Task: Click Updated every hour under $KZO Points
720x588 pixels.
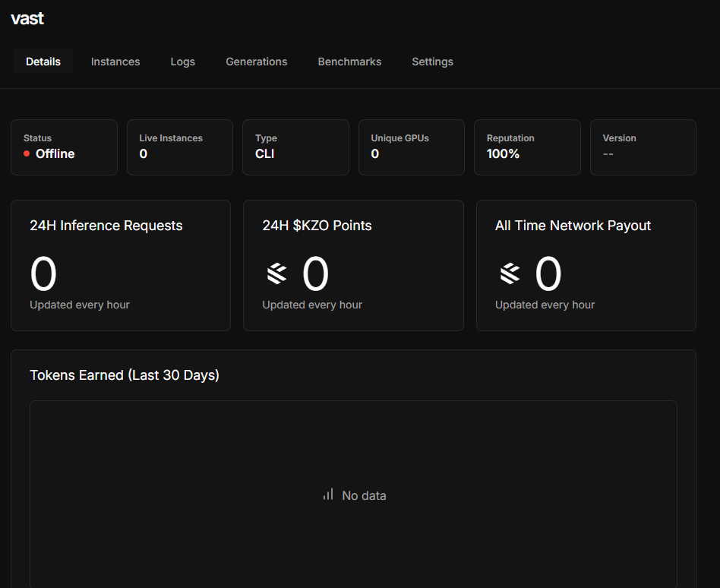Action: 312,305
